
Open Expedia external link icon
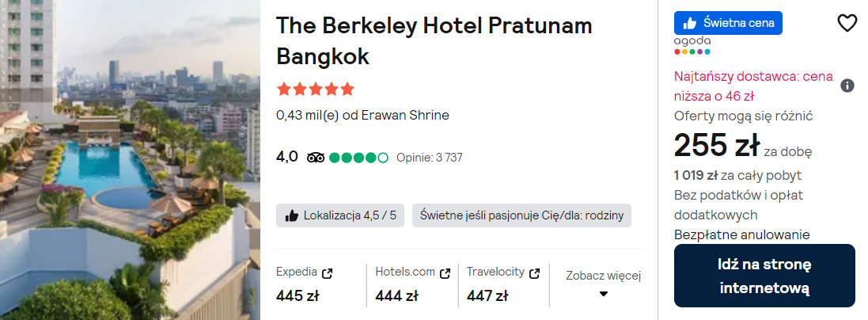(328, 273)
